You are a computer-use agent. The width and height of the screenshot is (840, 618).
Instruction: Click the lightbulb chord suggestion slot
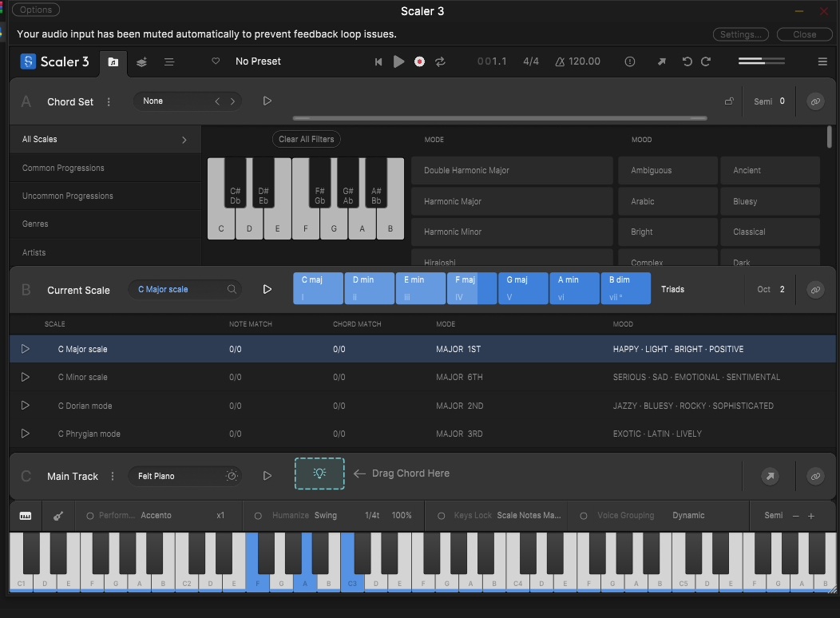[319, 473]
